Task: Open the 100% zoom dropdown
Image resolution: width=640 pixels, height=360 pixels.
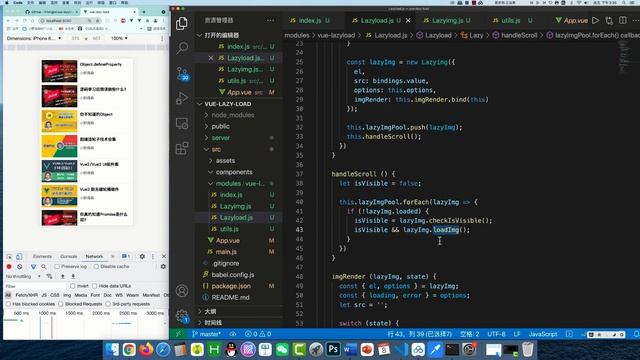Action: 119,38
